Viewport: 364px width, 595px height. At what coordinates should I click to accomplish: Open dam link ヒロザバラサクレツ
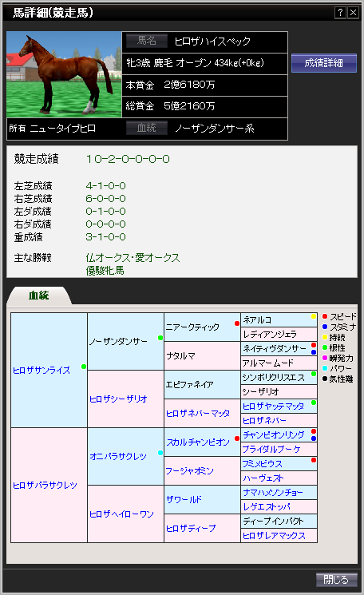tap(45, 485)
